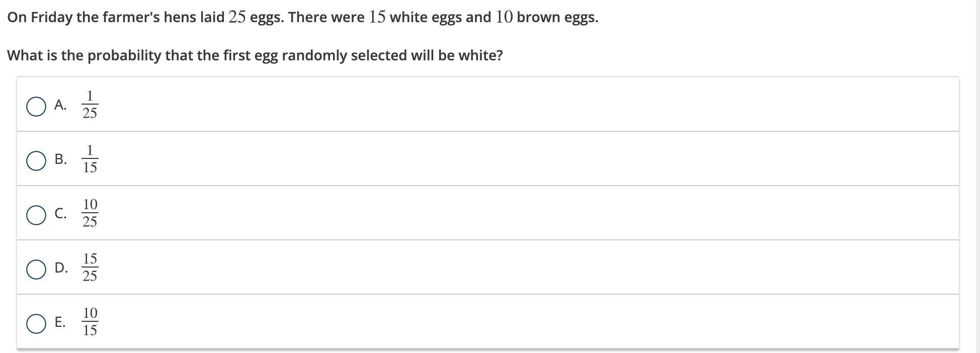The width and height of the screenshot is (980, 353).
Task: Click the fraction 1/25 answer
Action: tap(90, 105)
